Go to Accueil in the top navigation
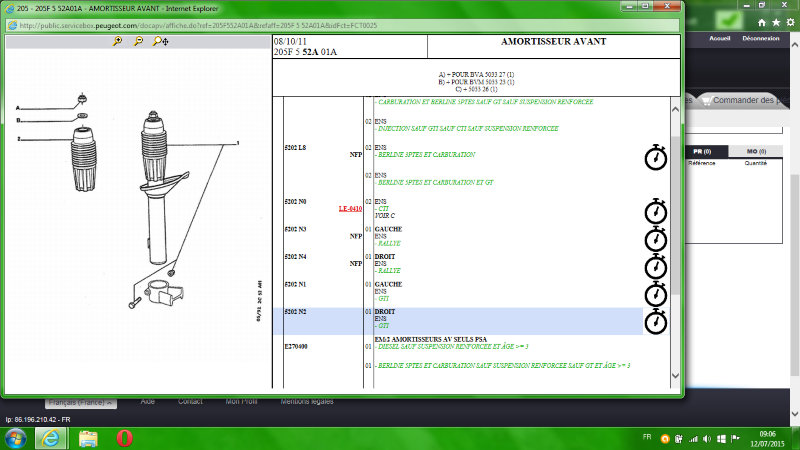This screenshot has width=800, height=450. coord(719,39)
